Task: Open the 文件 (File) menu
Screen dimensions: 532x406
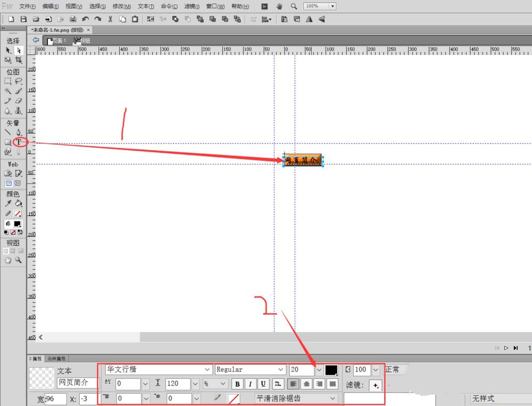Action: [27, 6]
